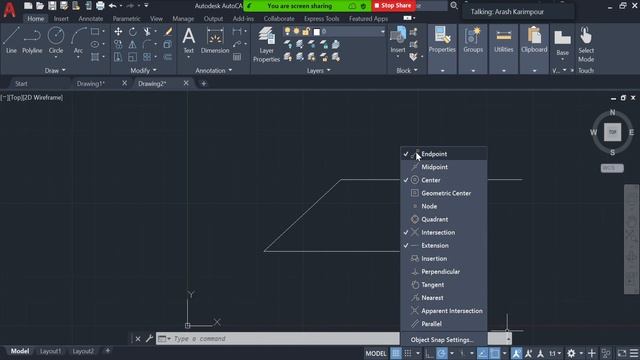Open the Layer Properties manager
The image size is (640, 360).
click(x=266, y=44)
